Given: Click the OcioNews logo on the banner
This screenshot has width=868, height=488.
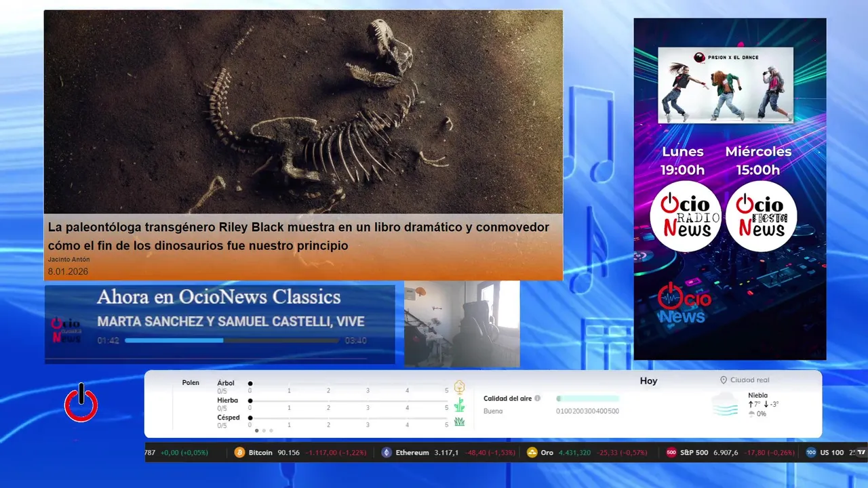Looking at the screenshot, I should coord(684,303).
